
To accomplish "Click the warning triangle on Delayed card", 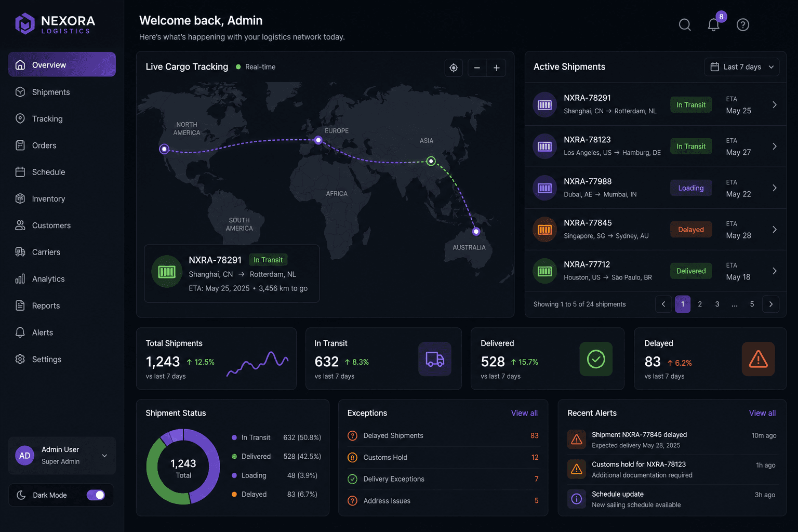I will [x=759, y=359].
